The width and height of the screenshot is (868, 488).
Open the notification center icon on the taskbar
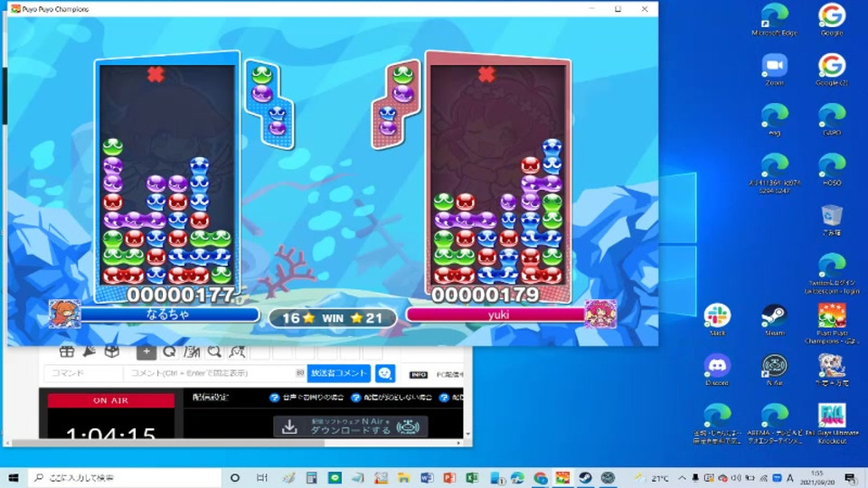point(851,478)
